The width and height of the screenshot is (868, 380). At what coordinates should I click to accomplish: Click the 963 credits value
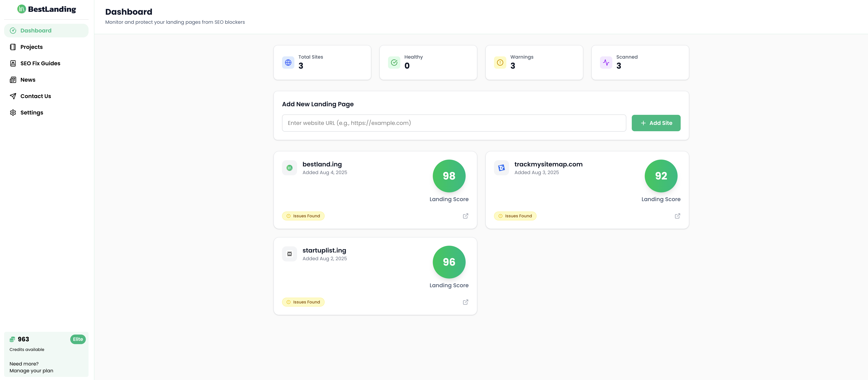point(23,339)
